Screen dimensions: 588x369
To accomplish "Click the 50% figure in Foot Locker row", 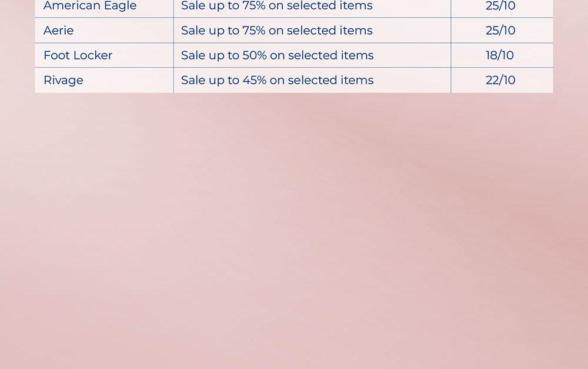I will pos(254,55).
